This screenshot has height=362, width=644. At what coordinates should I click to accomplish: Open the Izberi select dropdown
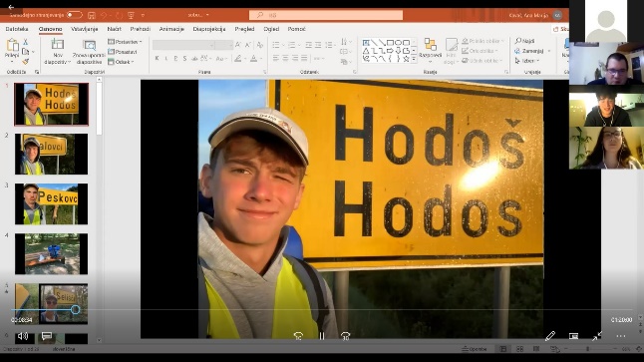click(x=527, y=61)
